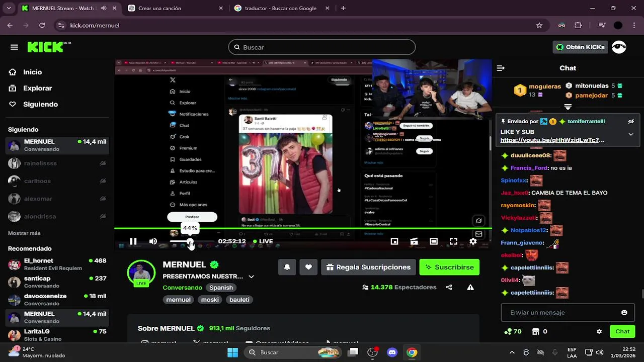Open the KICKs shop icon

click(536, 331)
